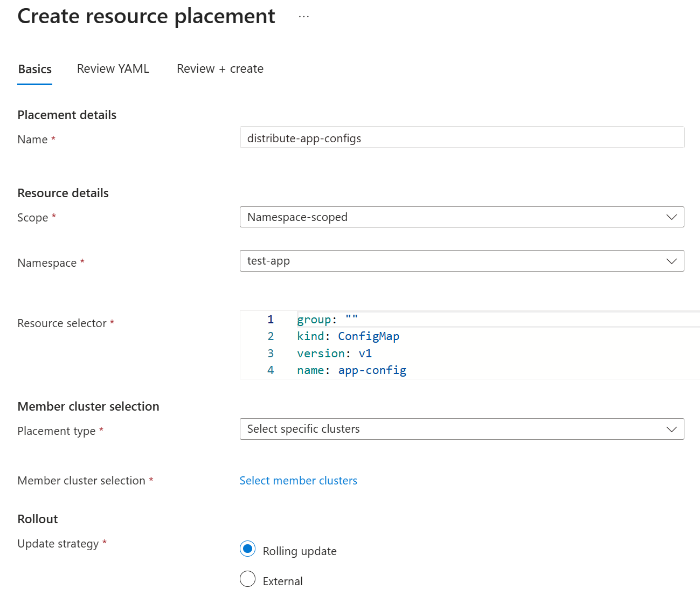Open the Review YAML tab

pos(113,68)
